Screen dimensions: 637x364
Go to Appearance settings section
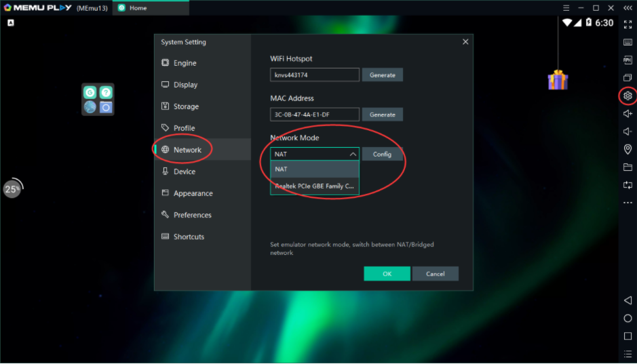[193, 193]
